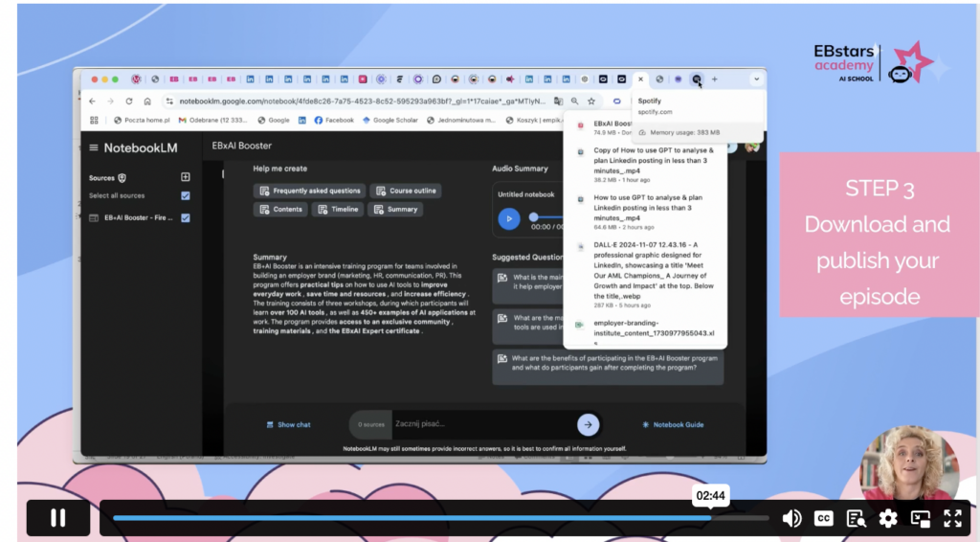
Task: Pause the video playback
Action: point(57,518)
